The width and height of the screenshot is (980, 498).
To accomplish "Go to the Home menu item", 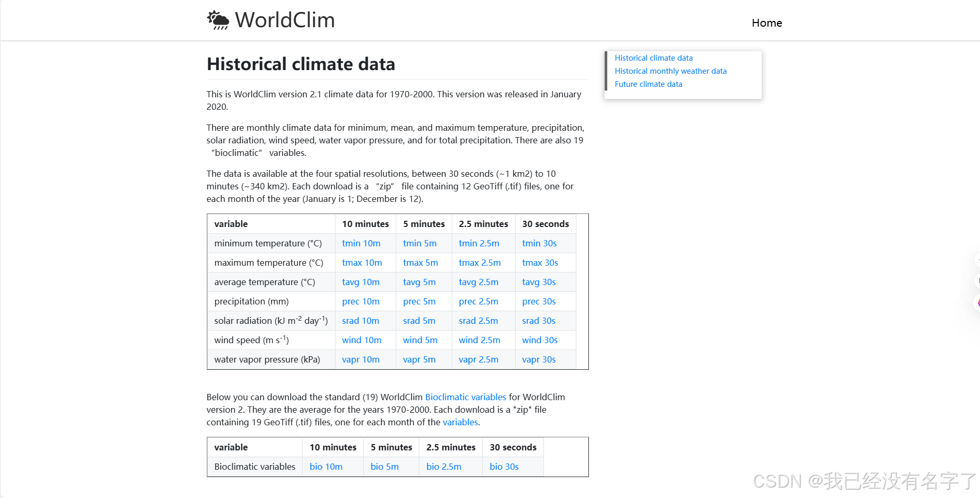I will tap(767, 23).
